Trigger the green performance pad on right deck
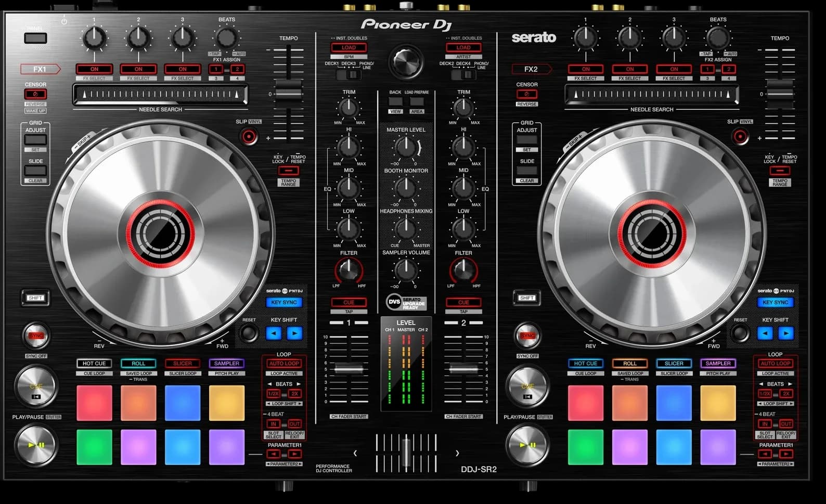The image size is (826, 504). 586,447
